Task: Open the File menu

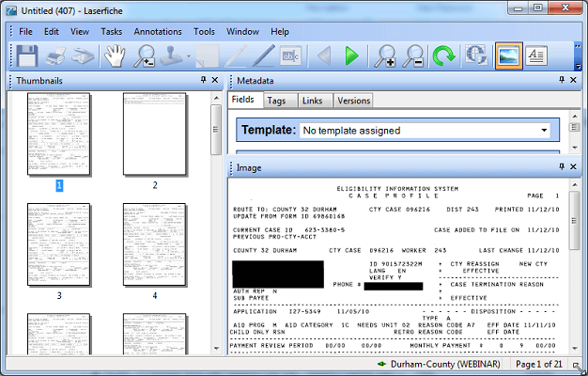Action: [x=25, y=32]
